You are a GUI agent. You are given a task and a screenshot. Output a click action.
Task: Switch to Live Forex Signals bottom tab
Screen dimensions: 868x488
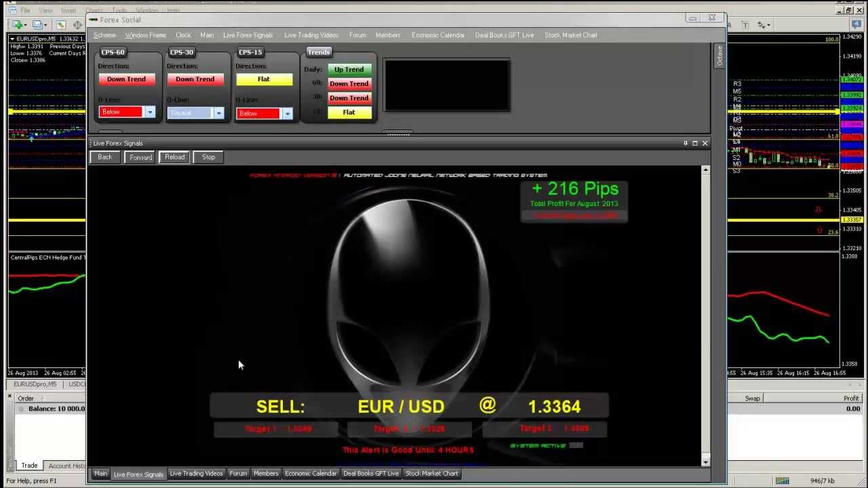coord(138,474)
